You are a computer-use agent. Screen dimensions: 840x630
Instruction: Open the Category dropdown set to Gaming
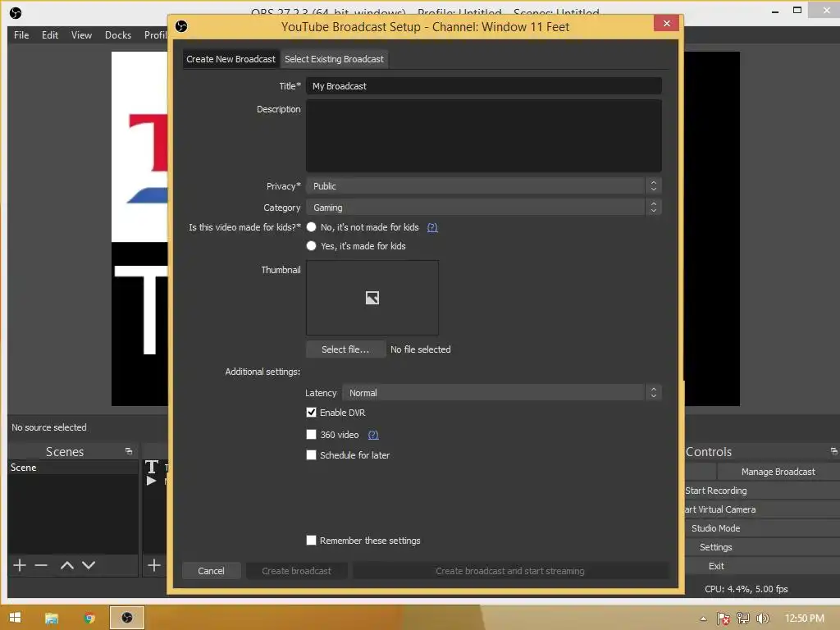pos(484,208)
